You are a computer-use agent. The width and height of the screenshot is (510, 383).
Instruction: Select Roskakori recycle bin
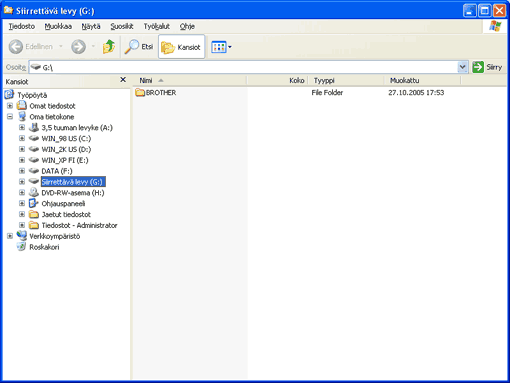tap(44, 247)
